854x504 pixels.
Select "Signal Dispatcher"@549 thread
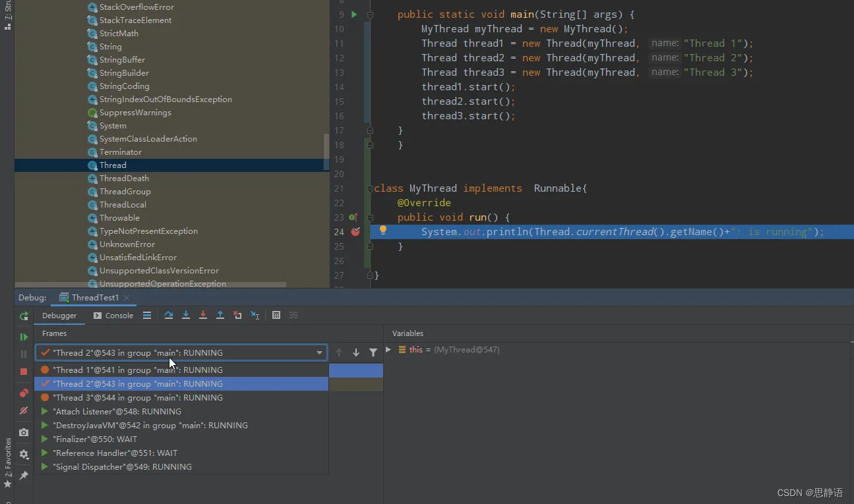[x=181, y=466]
